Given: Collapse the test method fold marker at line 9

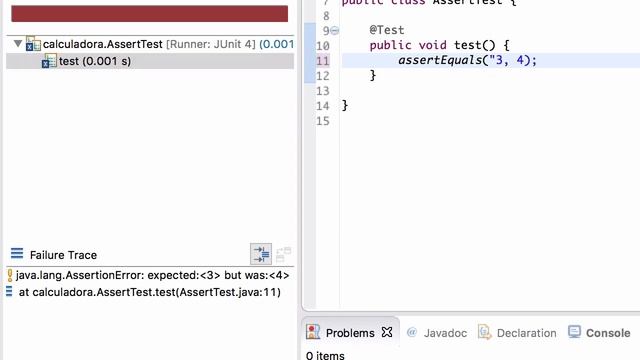Looking at the screenshot, I should point(335,31).
